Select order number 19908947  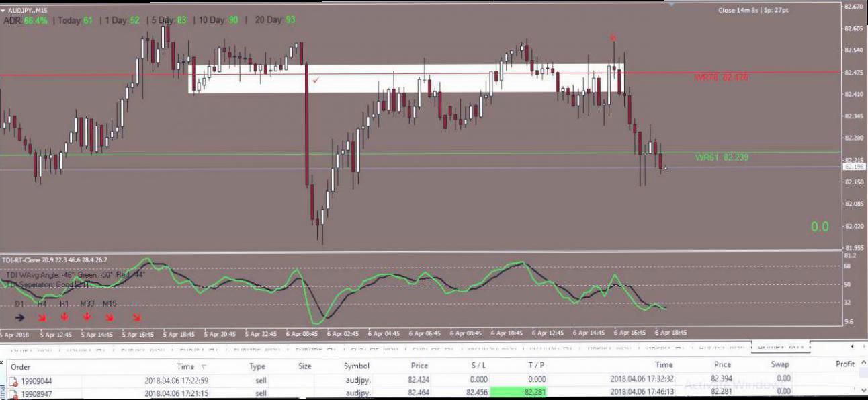click(35, 393)
